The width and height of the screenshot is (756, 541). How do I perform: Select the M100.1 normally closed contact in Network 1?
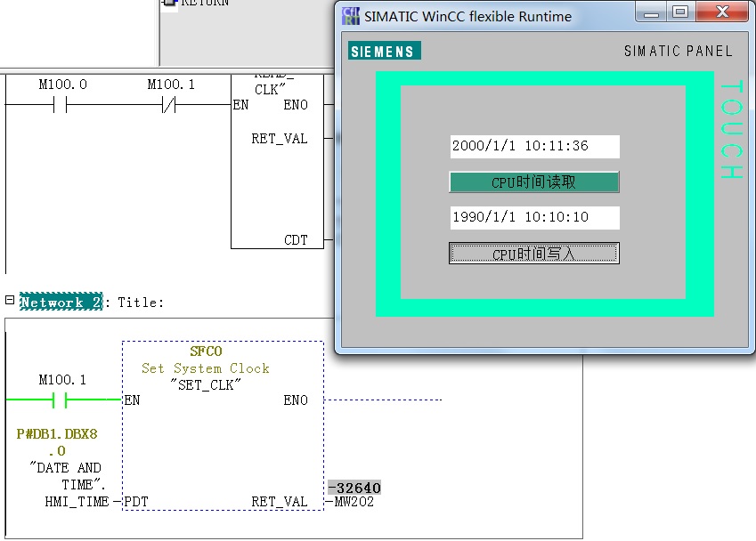pos(169,104)
